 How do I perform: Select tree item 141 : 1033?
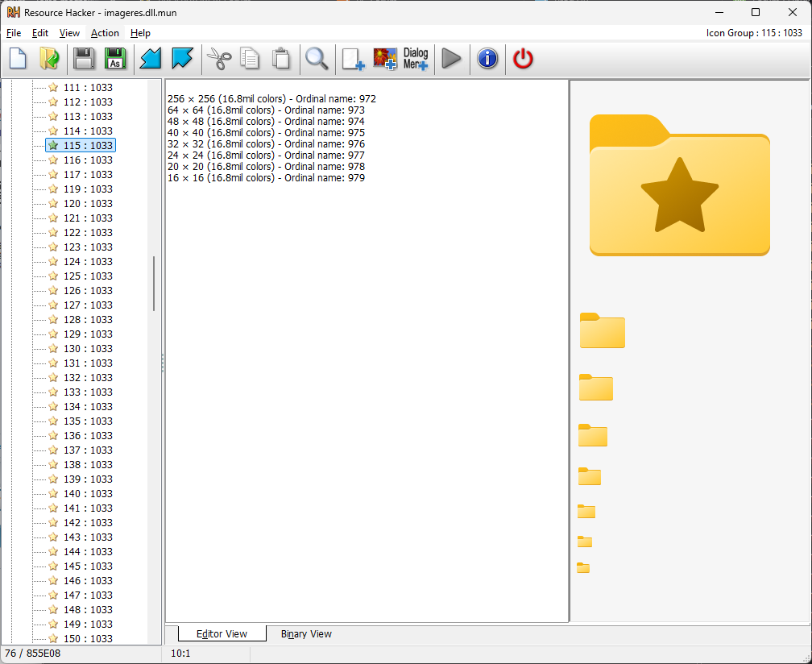pos(88,508)
